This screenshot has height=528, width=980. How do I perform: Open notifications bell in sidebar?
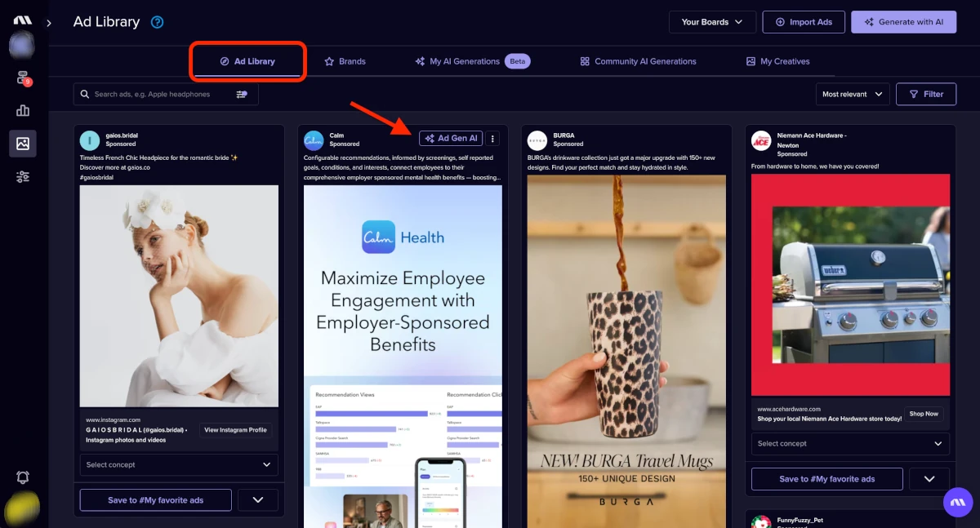(x=23, y=477)
